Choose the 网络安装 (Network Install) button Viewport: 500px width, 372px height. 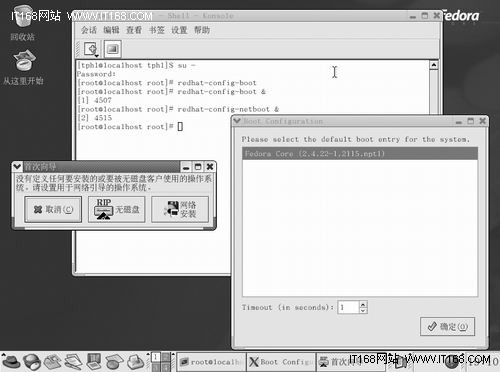(x=180, y=209)
